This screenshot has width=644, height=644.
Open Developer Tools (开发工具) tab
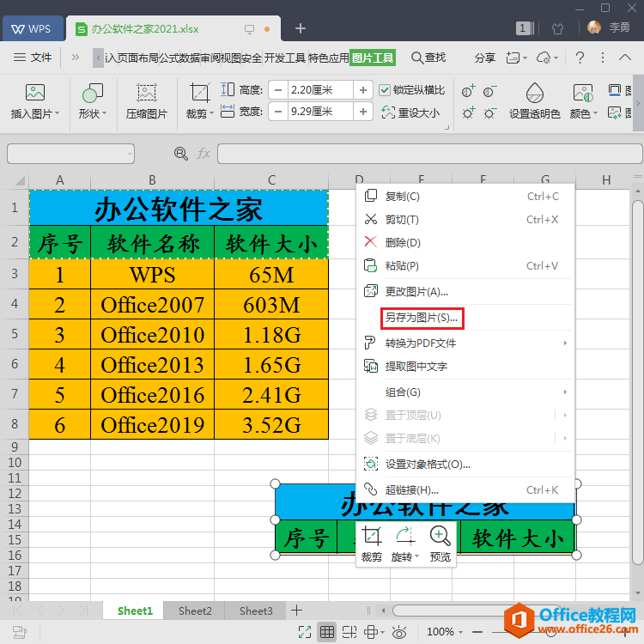click(284, 58)
